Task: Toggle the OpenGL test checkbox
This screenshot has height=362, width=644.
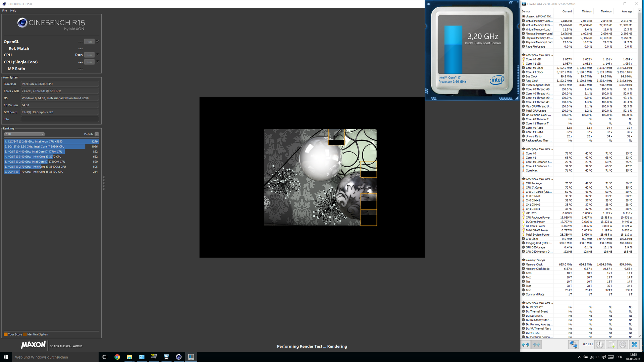Action: (98, 41)
